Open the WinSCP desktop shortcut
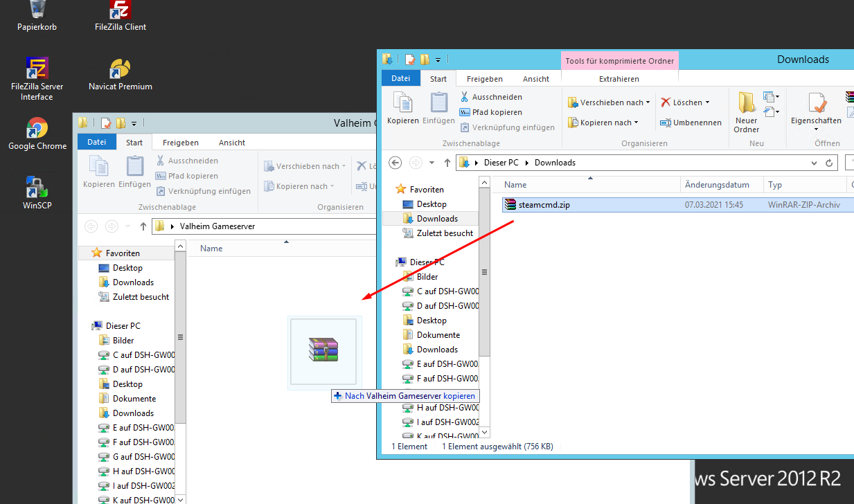854x504 pixels. pyautogui.click(x=37, y=188)
